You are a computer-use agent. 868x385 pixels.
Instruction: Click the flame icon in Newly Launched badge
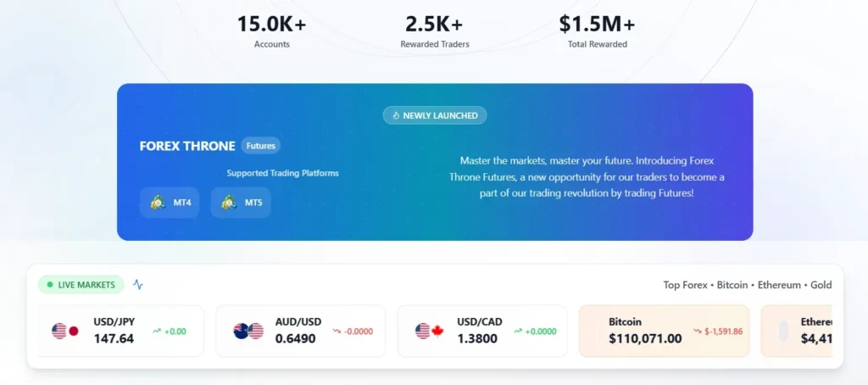(x=396, y=115)
